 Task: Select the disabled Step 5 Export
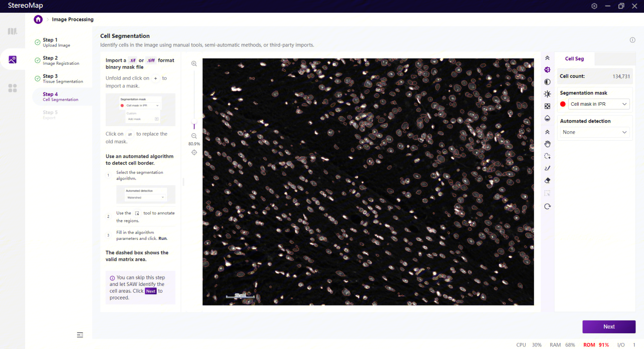coord(50,115)
